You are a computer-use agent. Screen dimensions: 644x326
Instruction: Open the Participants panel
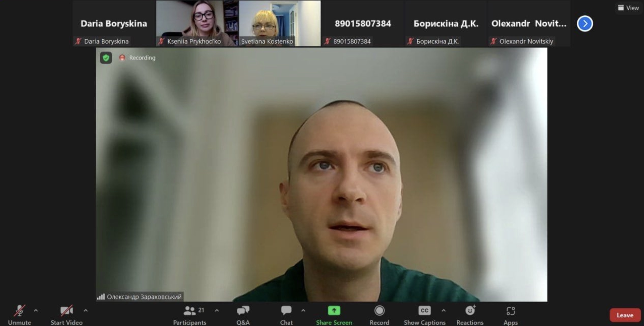tap(190, 315)
